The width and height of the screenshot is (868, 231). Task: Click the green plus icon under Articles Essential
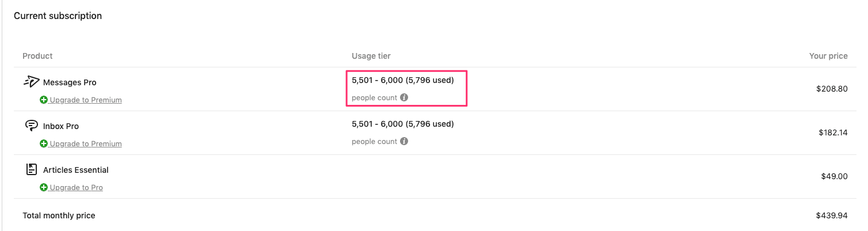point(44,187)
